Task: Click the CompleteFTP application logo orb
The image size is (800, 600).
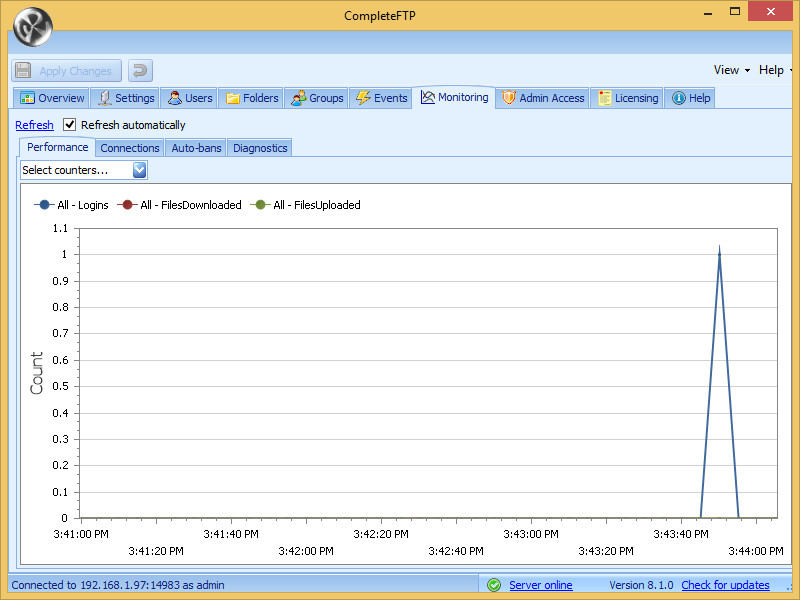Action: 33,27
